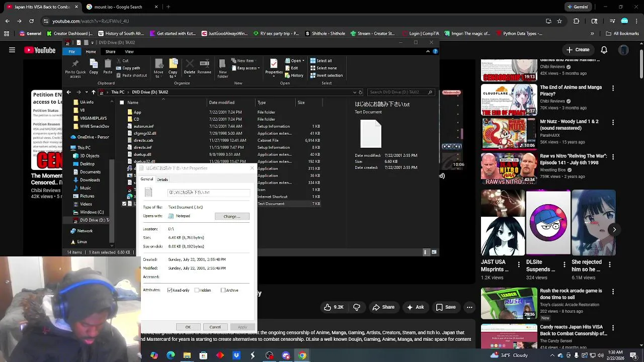
Task: Click Cancel in the Properties dialog
Action: coord(215,327)
